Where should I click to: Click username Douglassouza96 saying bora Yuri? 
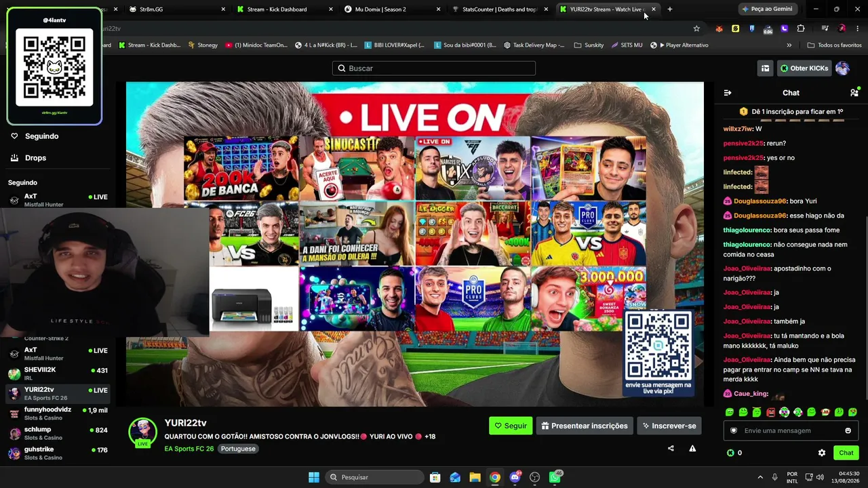(x=760, y=201)
